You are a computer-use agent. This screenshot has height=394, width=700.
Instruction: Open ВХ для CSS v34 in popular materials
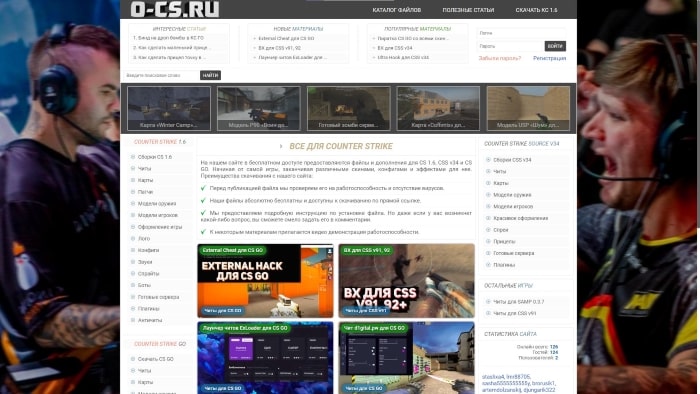click(x=395, y=48)
